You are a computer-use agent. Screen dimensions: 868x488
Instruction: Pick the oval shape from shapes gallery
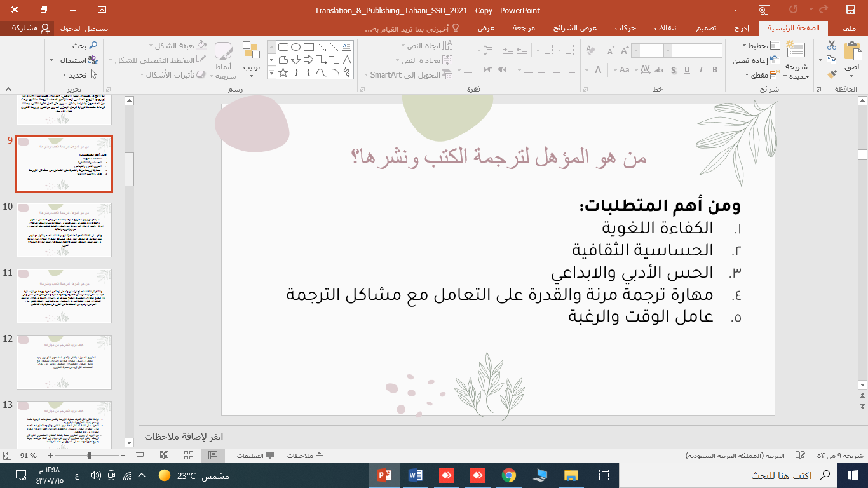coord(295,47)
